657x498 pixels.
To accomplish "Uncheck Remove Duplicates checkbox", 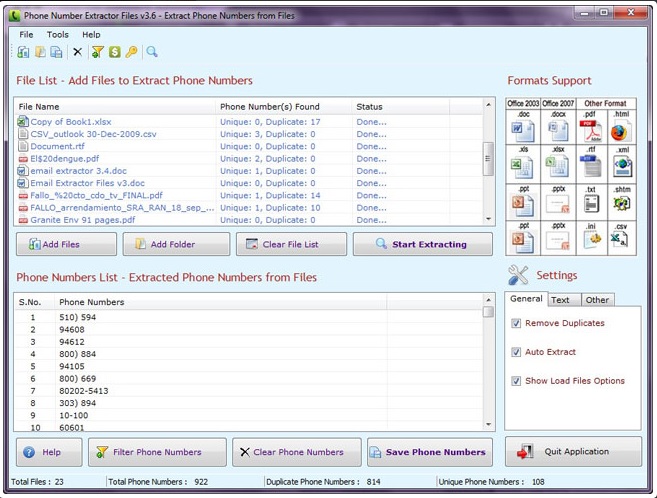I will [516, 323].
